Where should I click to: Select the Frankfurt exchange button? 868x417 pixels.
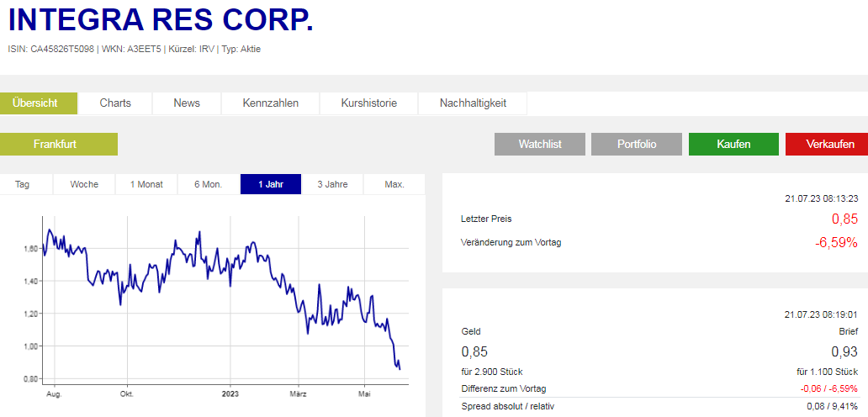coord(59,145)
